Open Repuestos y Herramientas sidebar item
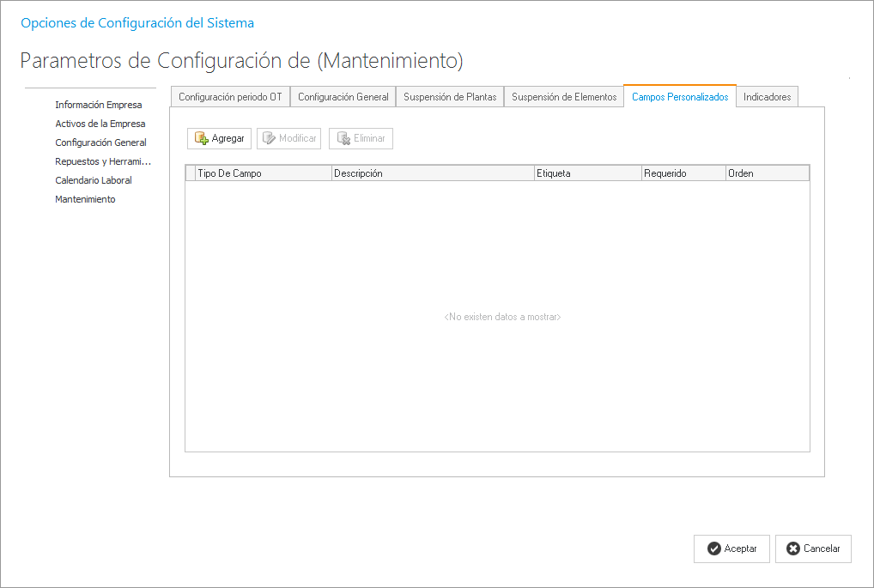 [x=103, y=161]
